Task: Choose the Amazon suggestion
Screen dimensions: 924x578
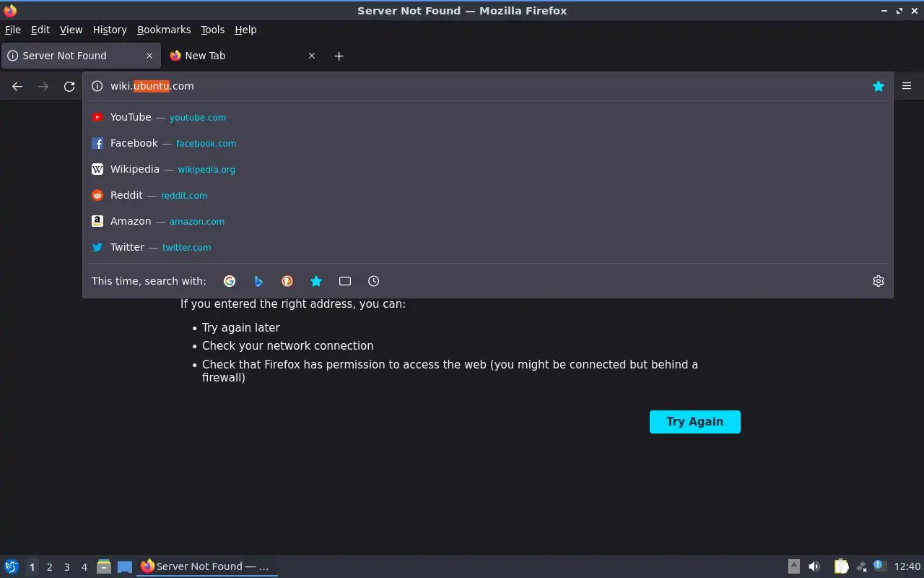Action: coord(488,221)
